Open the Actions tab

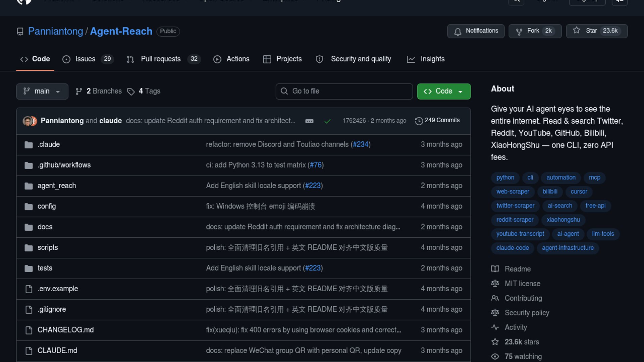(231, 59)
